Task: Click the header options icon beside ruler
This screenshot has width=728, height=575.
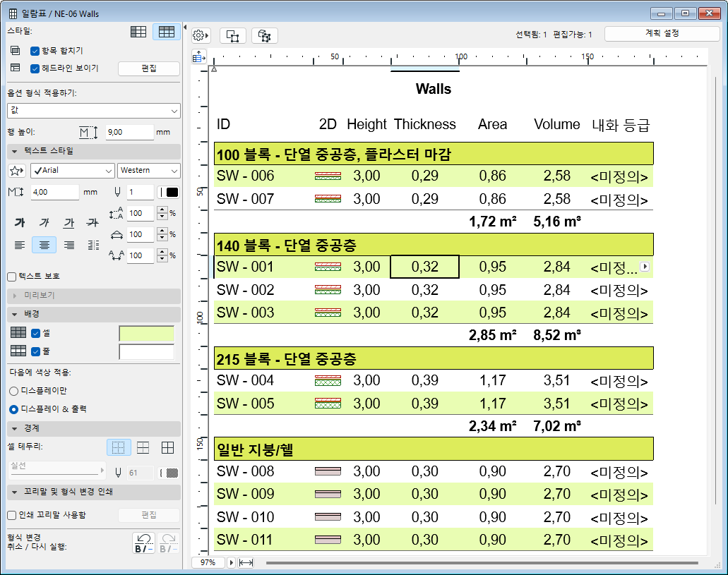Action: click(x=199, y=58)
